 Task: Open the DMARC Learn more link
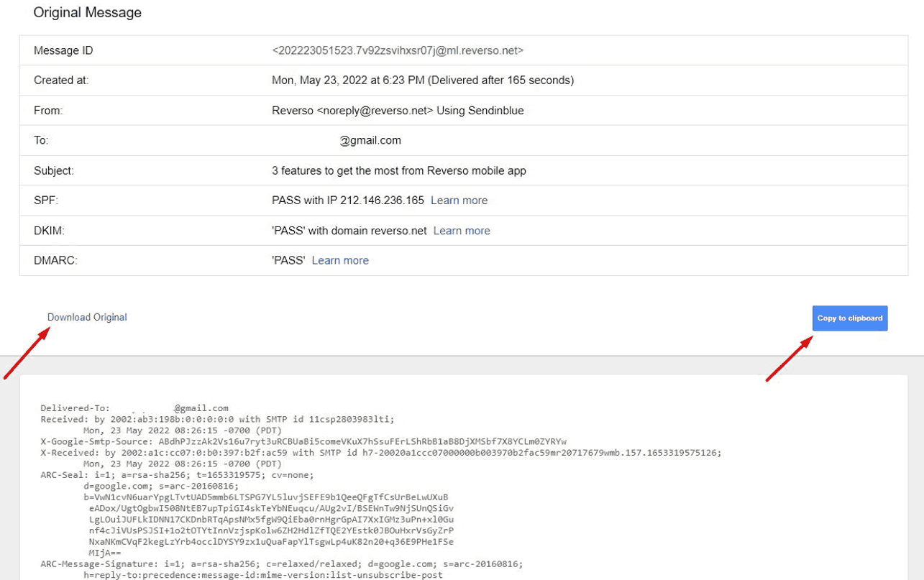coord(340,260)
